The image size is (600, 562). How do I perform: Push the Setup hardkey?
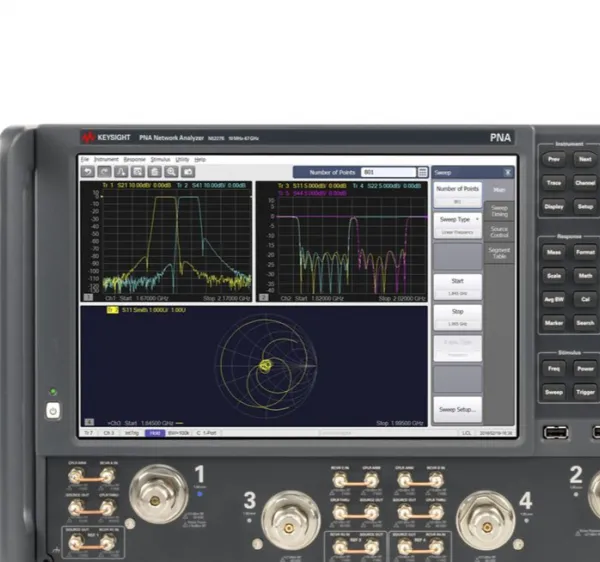[585, 207]
